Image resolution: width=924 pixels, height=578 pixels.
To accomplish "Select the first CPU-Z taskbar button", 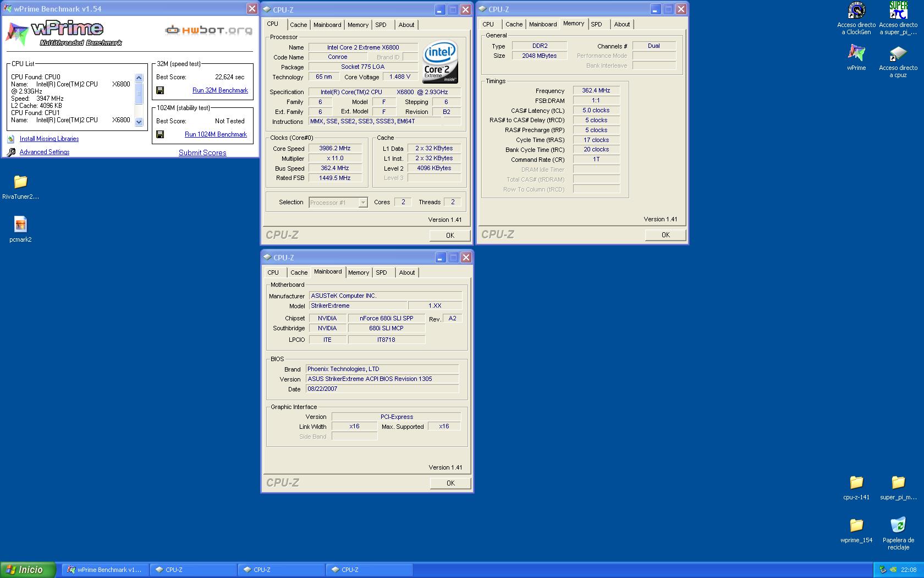I will (193, 570).
